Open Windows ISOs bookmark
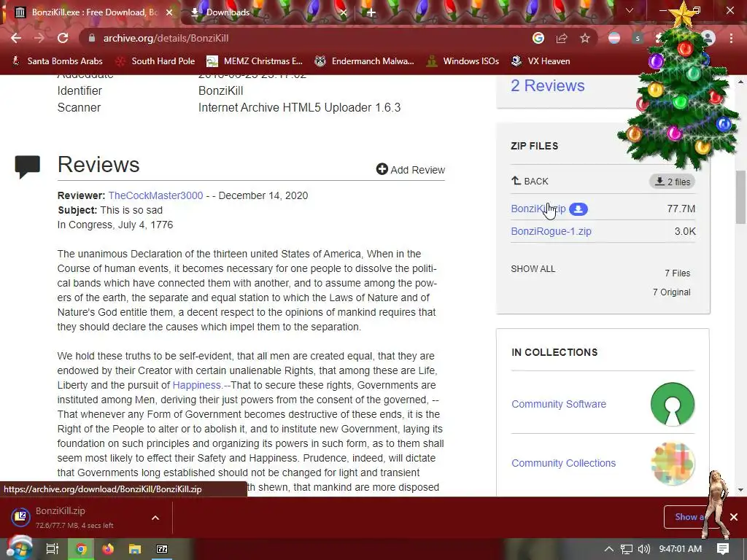The height and width of the screenshot is (560, 747). point(463,61)
